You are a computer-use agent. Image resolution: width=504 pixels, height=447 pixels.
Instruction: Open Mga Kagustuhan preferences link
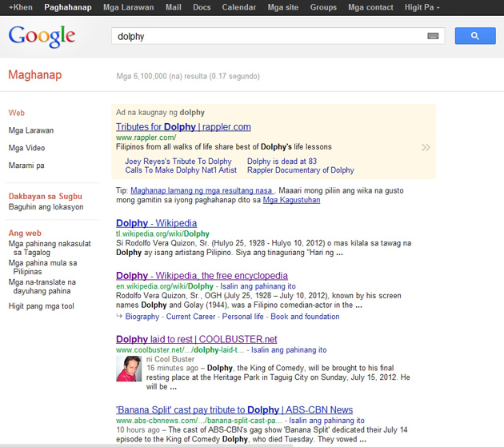pos(291,200)
